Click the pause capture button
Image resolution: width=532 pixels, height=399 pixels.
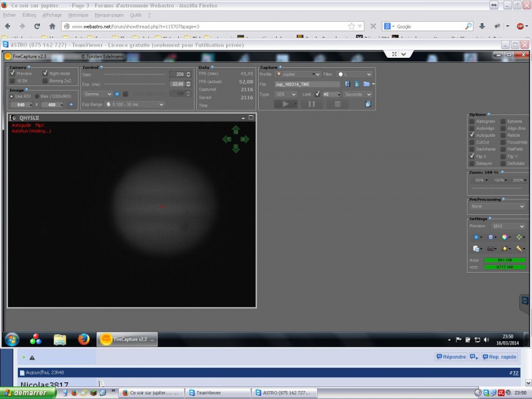(311, 104)
